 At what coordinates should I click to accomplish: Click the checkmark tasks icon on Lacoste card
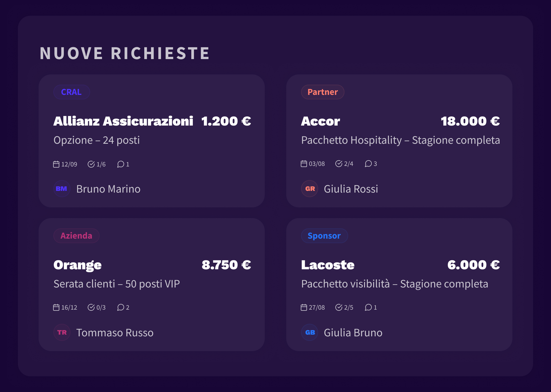tap(339, 307)
